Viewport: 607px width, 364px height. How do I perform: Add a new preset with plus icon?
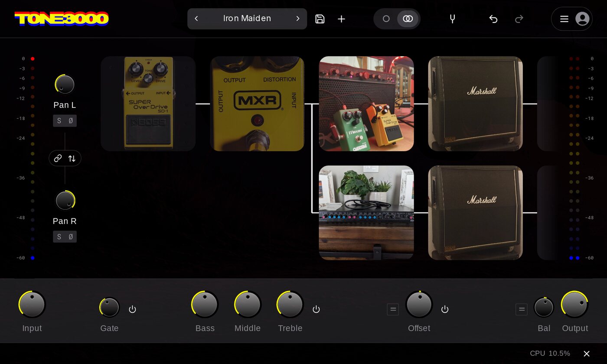click(x=342, y=19)
